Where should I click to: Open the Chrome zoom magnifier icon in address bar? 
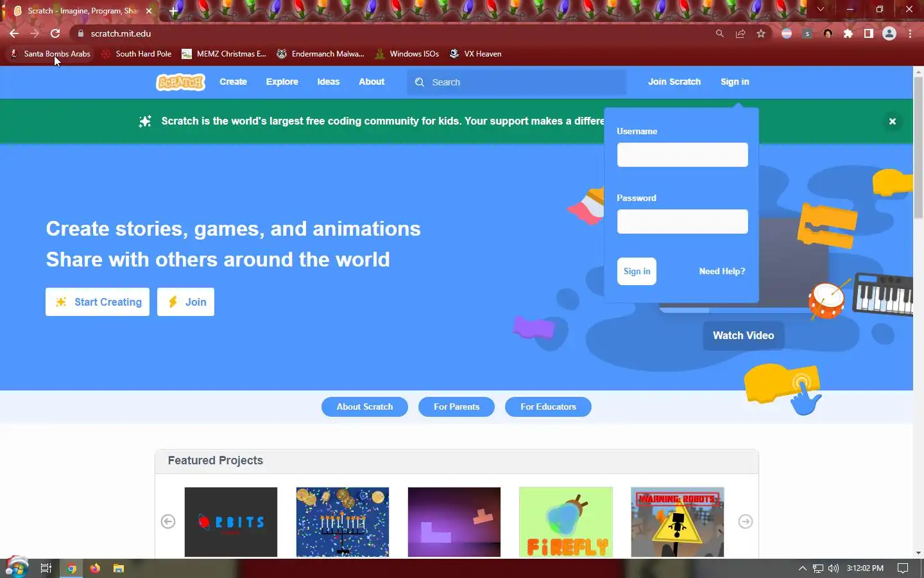719,33
